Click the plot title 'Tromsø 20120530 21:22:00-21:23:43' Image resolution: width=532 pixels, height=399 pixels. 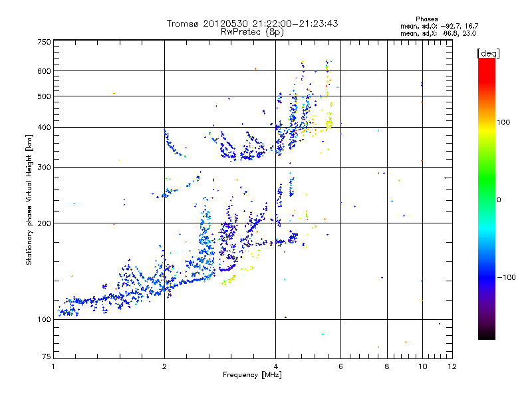[x=252, y=23]
